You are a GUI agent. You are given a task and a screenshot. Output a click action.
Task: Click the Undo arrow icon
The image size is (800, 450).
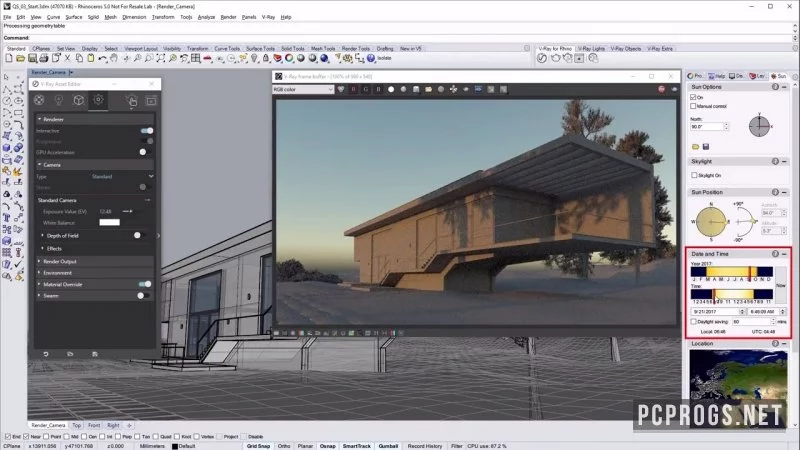pyautogui.click(x=103, y=58)
